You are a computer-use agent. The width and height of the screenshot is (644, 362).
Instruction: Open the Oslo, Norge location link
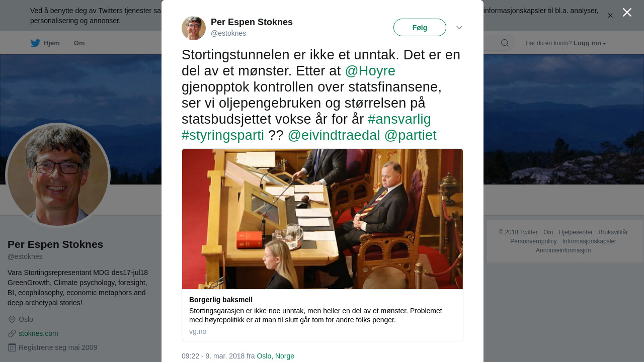tap(275, 356)
